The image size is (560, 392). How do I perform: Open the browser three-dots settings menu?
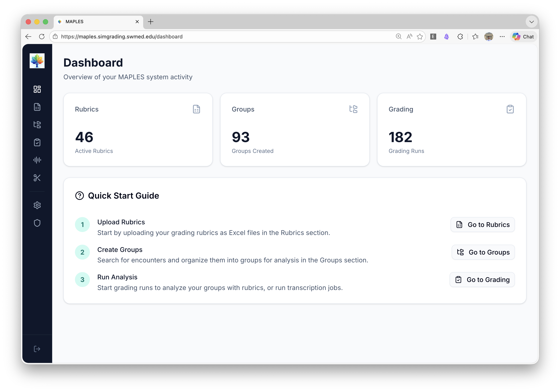pos(502,37)
